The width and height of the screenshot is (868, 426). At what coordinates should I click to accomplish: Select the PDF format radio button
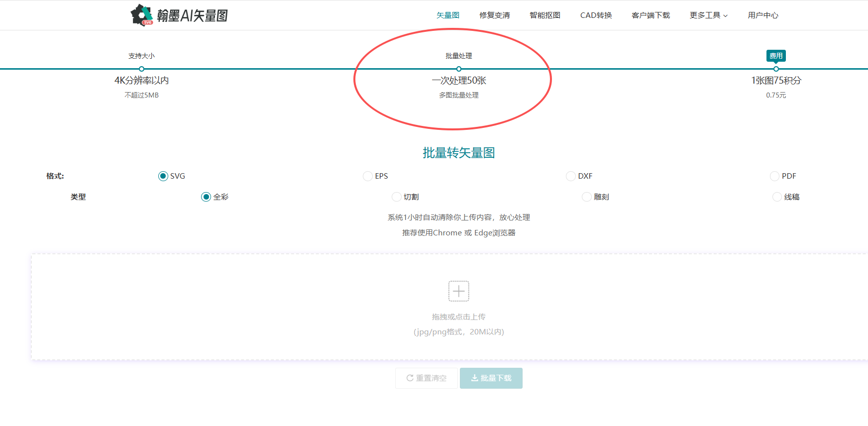774,176
